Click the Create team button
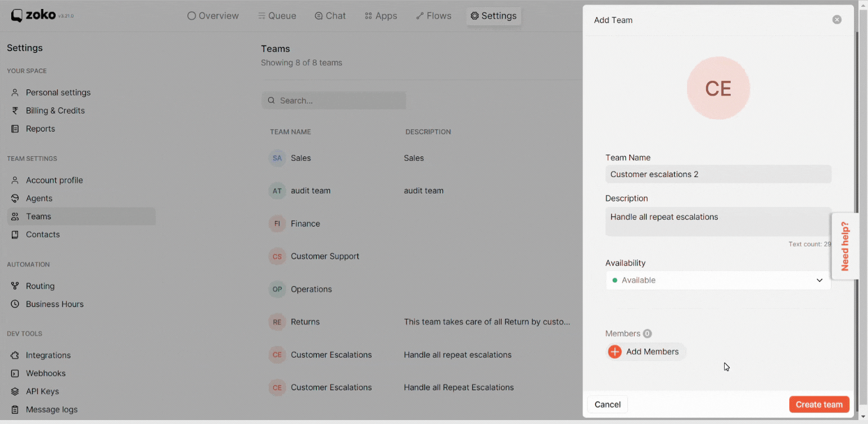The width and height of the screenshot is (868, 424). 819,404
